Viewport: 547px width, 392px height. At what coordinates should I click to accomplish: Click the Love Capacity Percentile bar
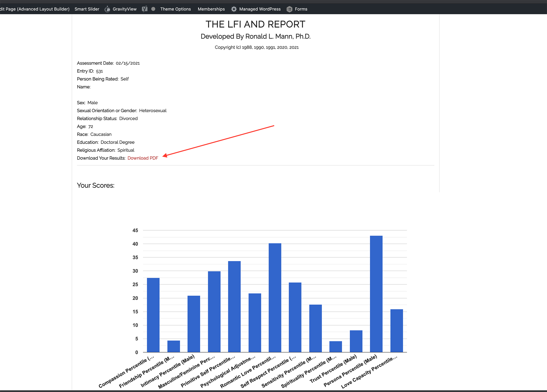(x=397, y=331)
